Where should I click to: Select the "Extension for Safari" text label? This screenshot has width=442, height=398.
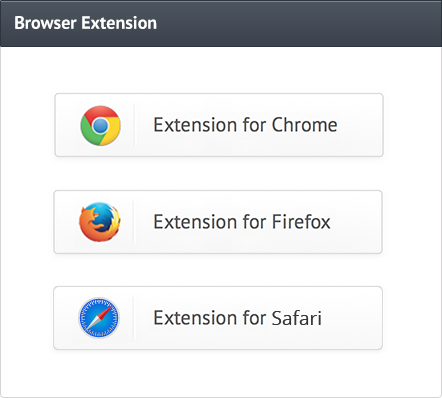click(238, 318)
